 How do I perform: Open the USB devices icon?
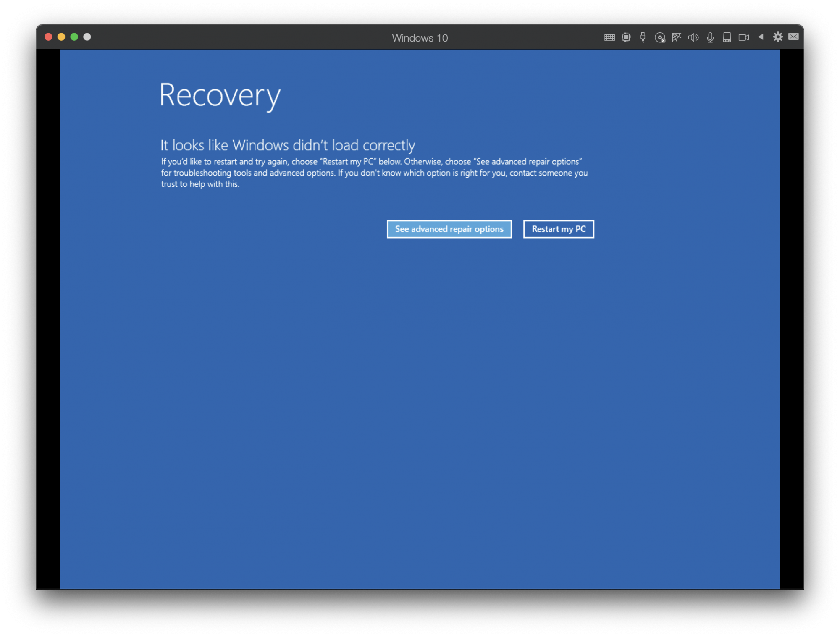click(643, 37)
